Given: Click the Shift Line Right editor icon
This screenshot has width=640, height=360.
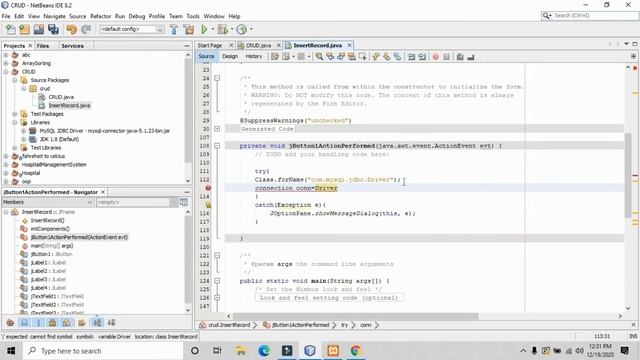Looking at the screenshot, I should (422, 57).
